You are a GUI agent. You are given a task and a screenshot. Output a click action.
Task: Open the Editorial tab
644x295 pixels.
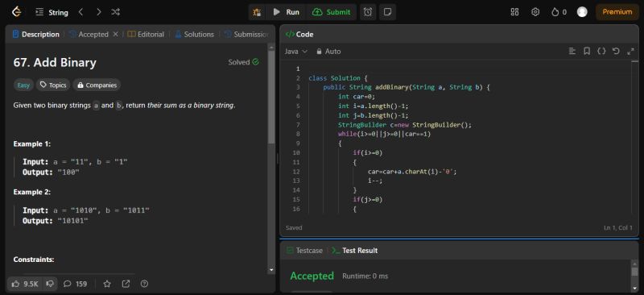[146, 34]
